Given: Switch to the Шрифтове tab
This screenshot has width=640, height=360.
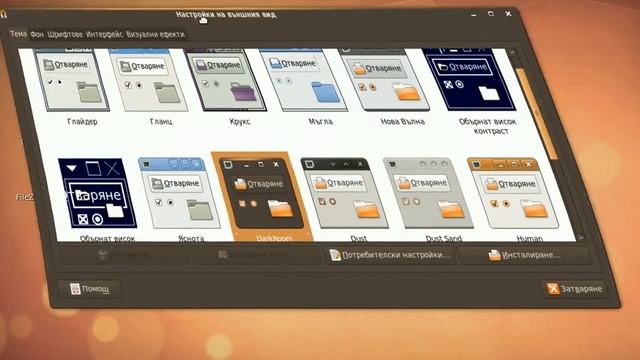Looking at the screenshot, I should [x=65, y=34].
